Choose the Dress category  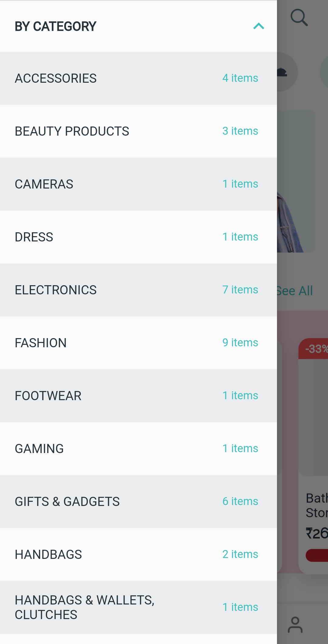138,237
